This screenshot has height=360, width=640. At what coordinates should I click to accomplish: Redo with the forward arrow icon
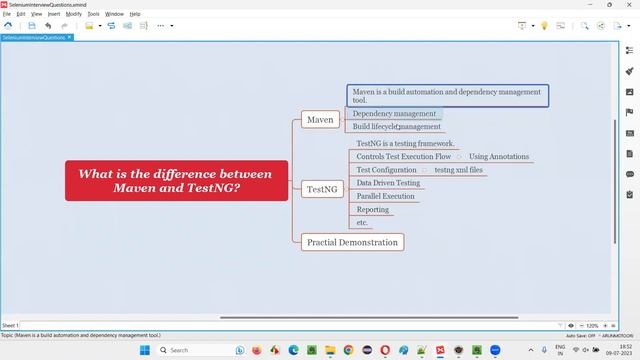[x=64, y=26]
